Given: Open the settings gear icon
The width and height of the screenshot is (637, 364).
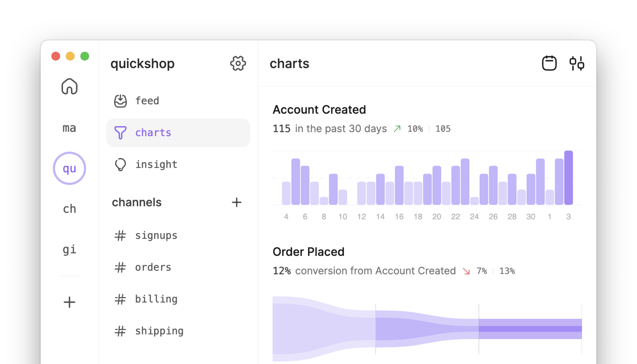Looking at the screenshot, I should 238,63.
